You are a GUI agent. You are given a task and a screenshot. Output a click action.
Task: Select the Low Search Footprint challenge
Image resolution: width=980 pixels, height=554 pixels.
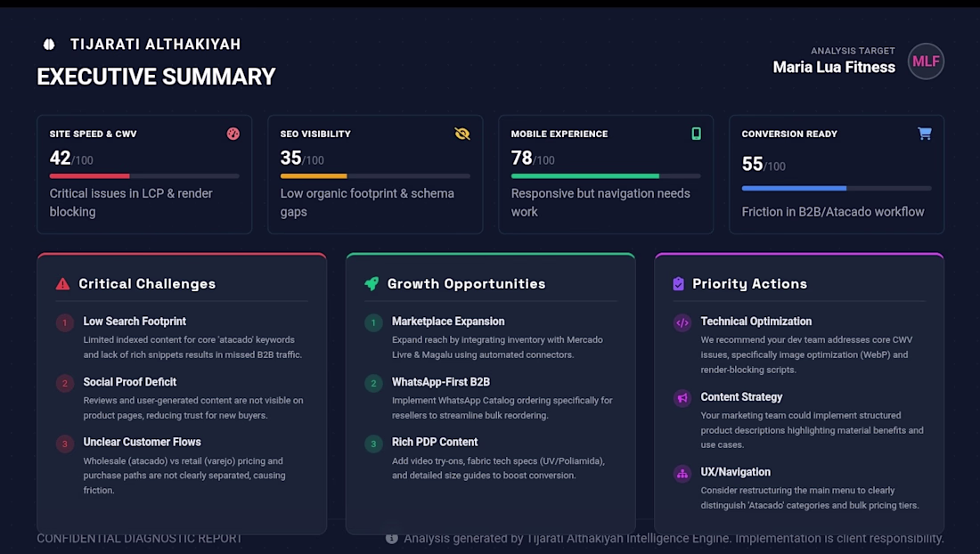click(x=135, y=322)
